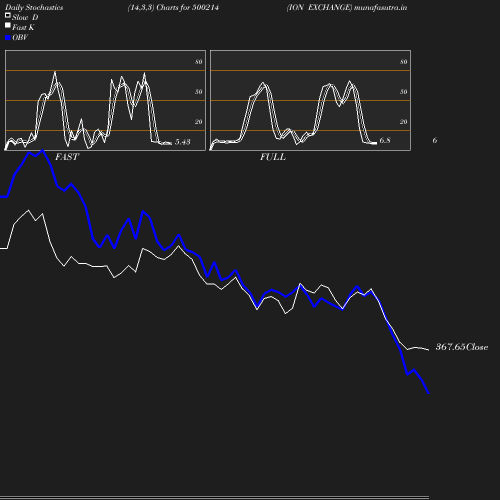
Task: Click the 6.8 value in FULL chart
Action: (x=385, y=140)
